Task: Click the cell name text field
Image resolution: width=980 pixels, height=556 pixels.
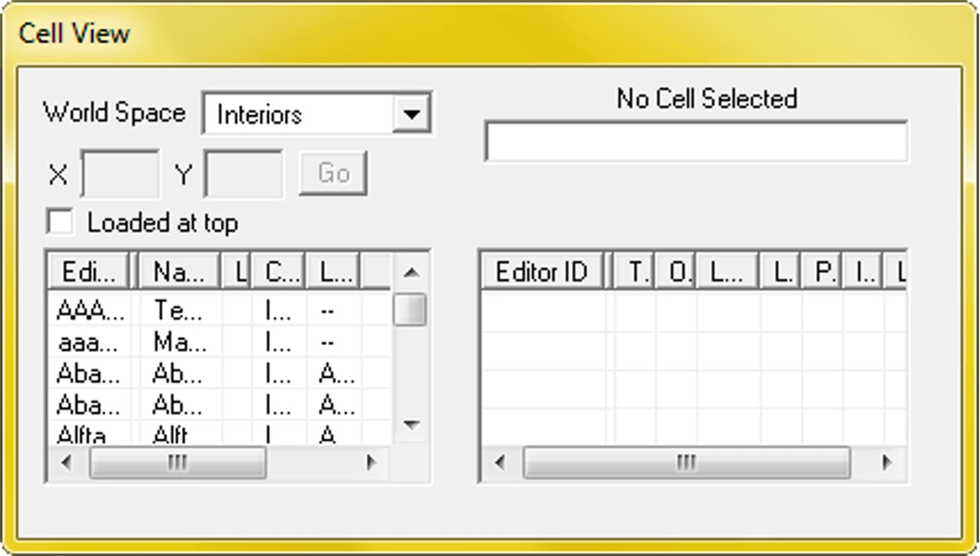Action: click(x=696, y=142)
